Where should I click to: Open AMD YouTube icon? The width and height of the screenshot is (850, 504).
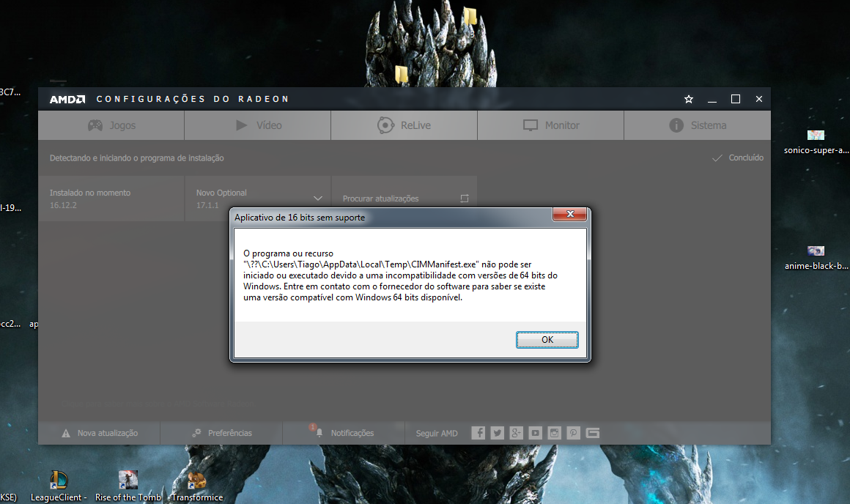[x=535, y=432]
